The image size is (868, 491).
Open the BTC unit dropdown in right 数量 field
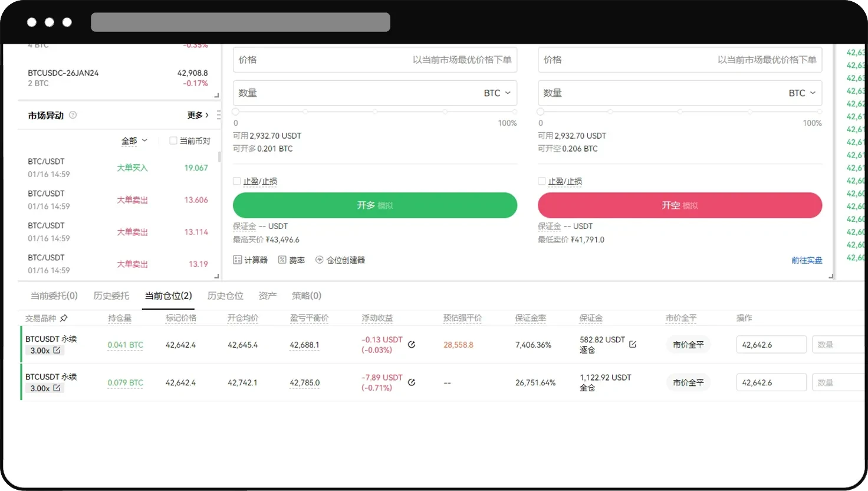click(x=801, y=93)
